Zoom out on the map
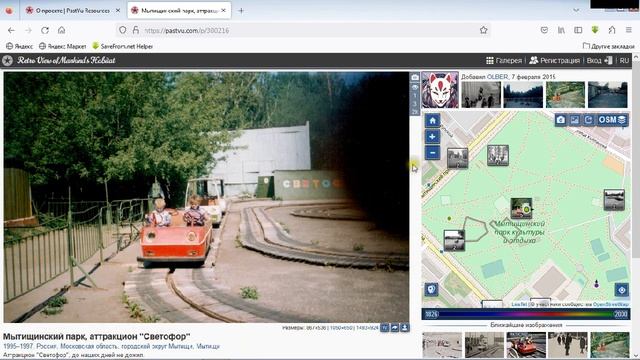The width and height of the screenshot is (640, 360). click(x=432, y=153)
